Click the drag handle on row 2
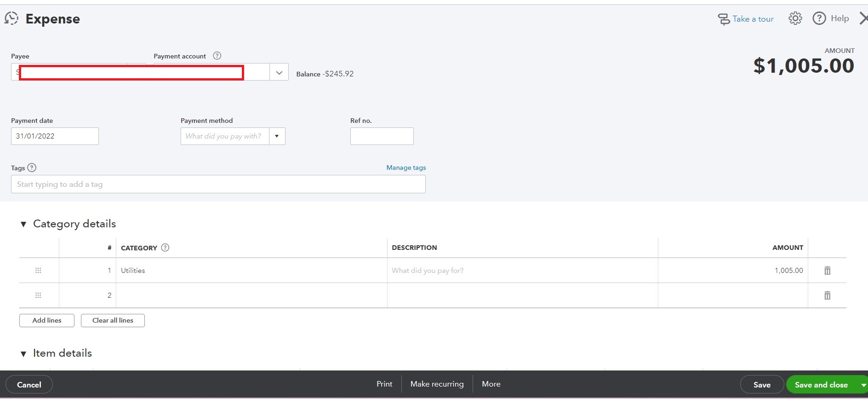The image size is (868, 399). 38,295
